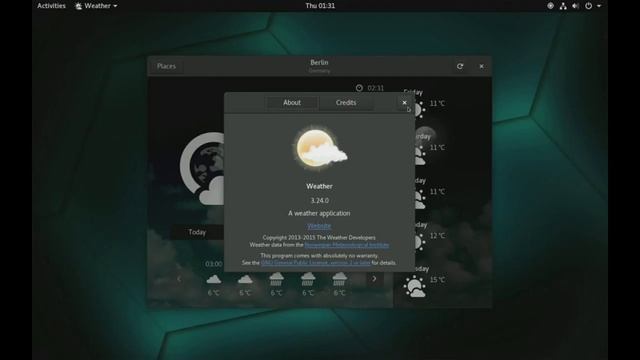Open the Weather application menu dropdown arrow
This screenshot has width=640, height=360.
[116, 6]
